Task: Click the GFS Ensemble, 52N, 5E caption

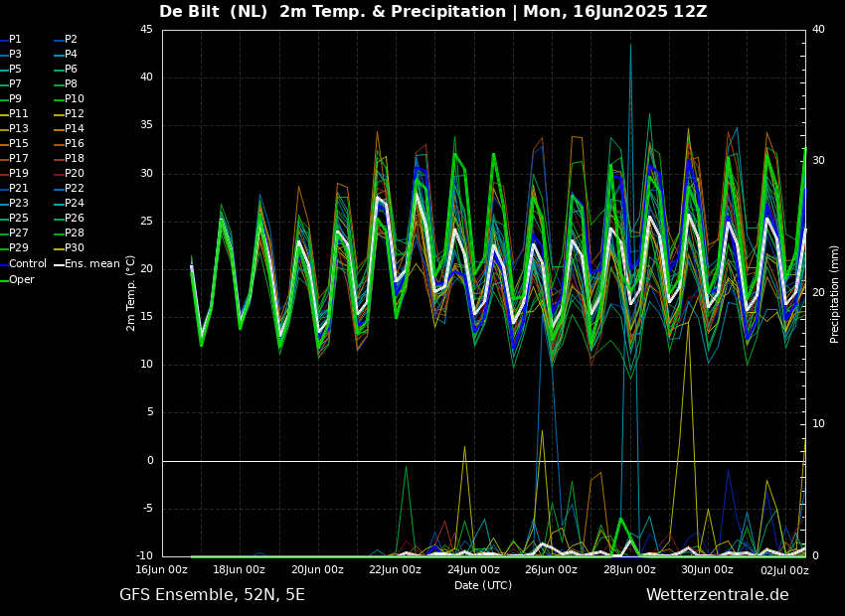Action: pos(212,595)
